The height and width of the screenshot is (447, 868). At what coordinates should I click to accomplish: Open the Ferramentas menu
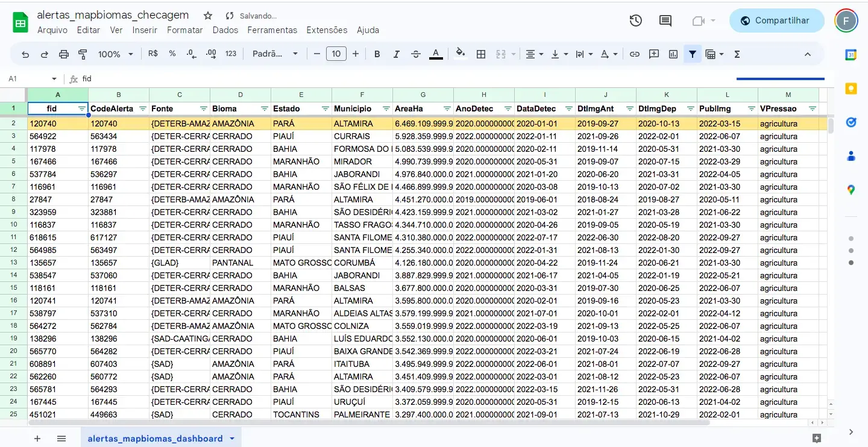point(272,30)
